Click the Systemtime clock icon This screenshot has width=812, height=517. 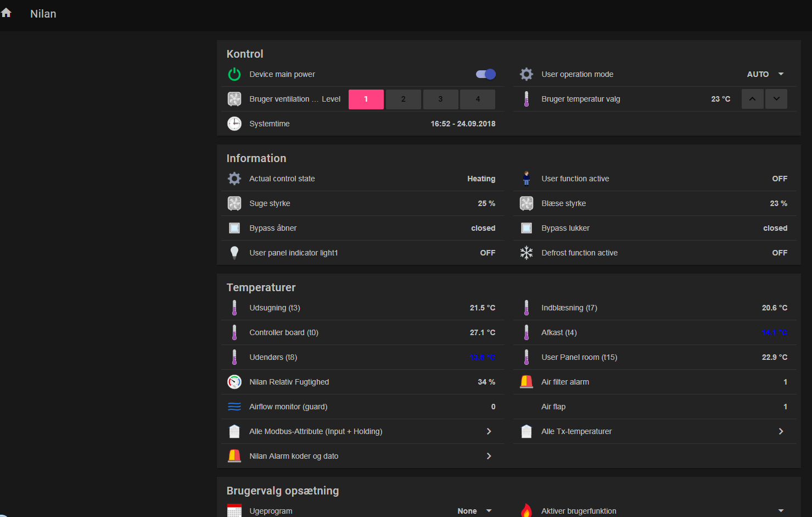pyautogui.click(x=234, y=124)
